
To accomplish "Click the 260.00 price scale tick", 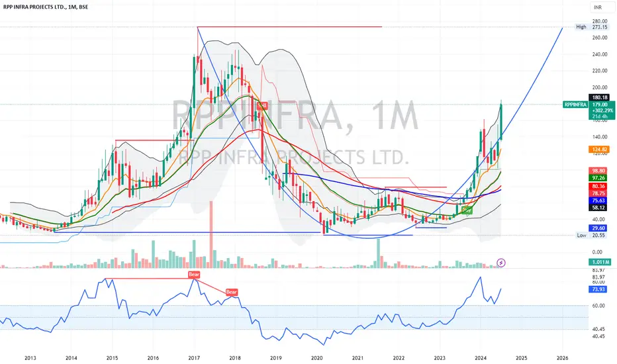I will pos(600,38).
